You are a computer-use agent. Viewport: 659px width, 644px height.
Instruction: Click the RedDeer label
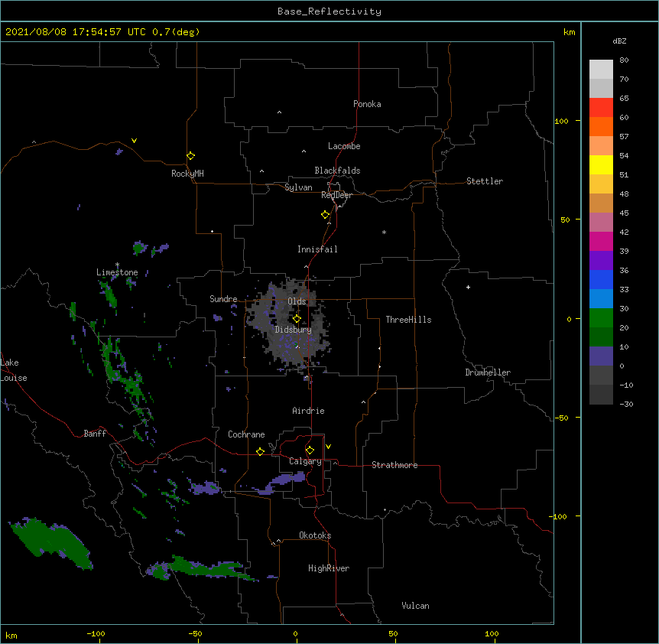pos(336,195)
